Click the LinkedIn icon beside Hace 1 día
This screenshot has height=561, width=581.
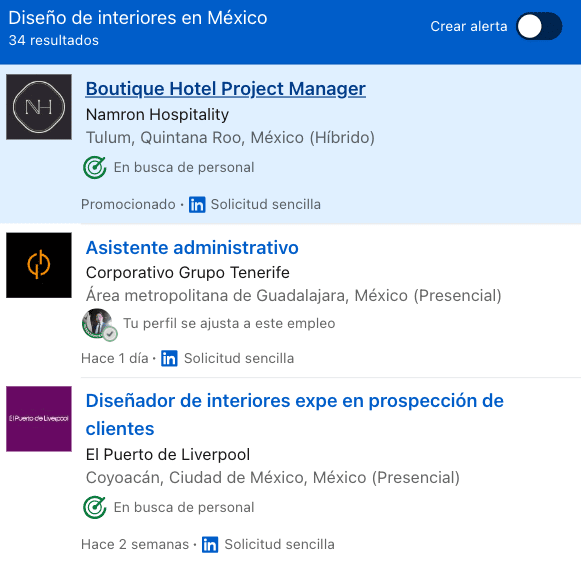pos(169,358)
